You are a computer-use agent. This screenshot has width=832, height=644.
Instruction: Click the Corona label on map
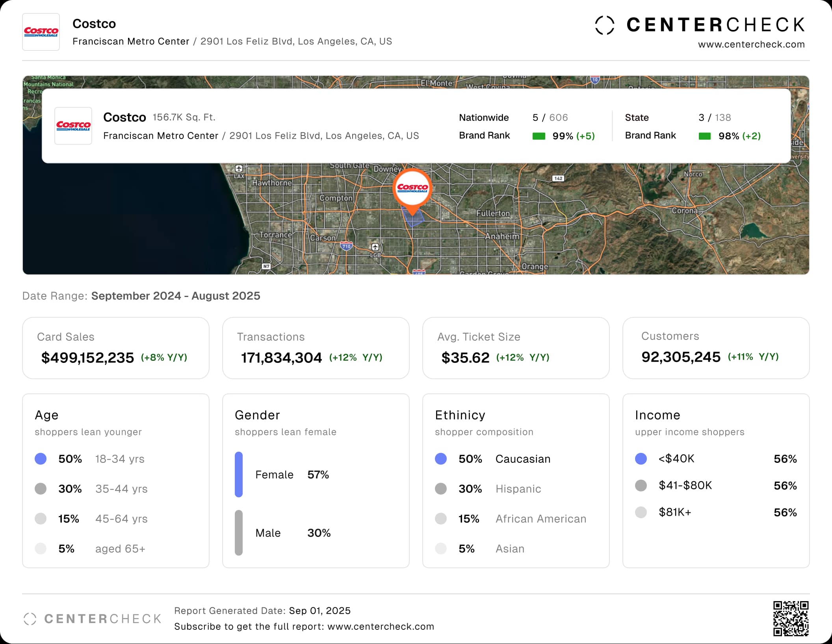685,211
